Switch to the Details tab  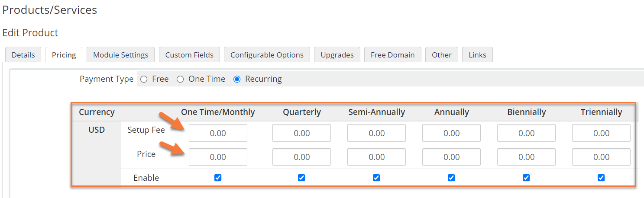point(23,55)
